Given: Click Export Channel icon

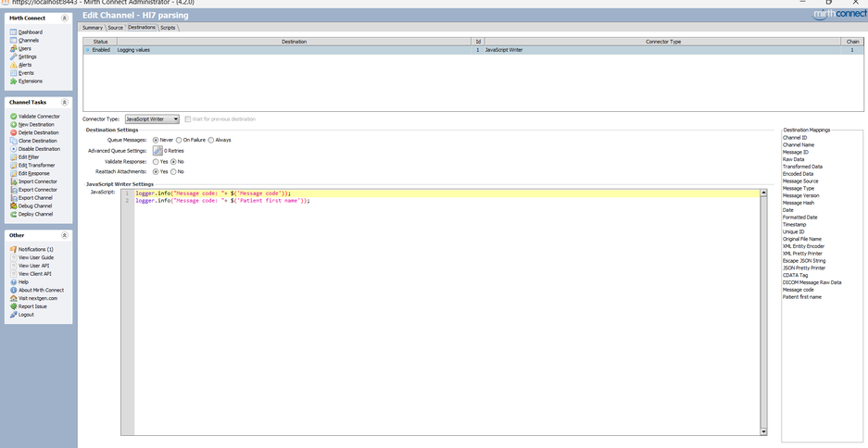Looking at the screenshot, I should 14,197.
